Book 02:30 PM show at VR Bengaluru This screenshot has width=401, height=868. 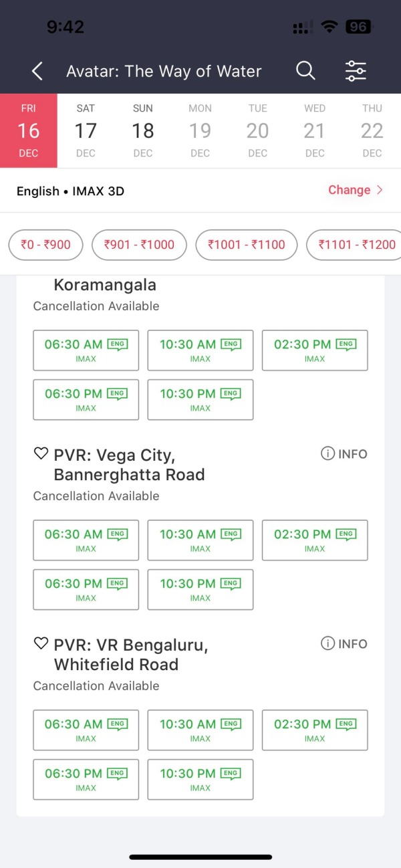tap(315, 730)
